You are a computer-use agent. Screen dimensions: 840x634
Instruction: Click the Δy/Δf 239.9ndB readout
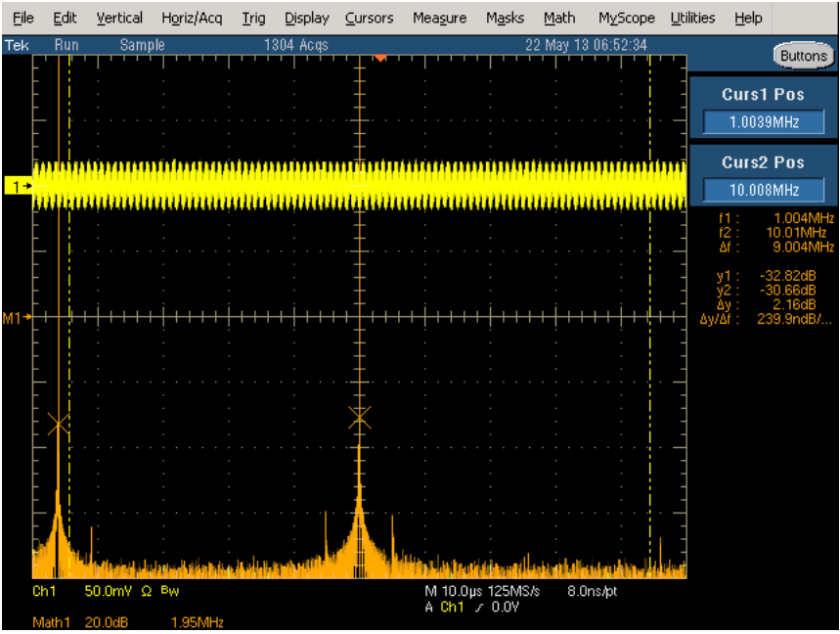coord(766,319)
